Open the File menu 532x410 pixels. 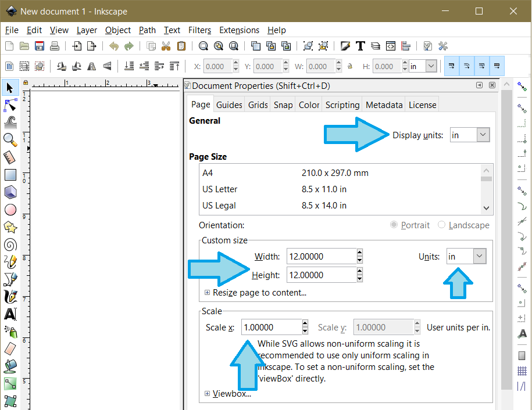coord(12,30)
